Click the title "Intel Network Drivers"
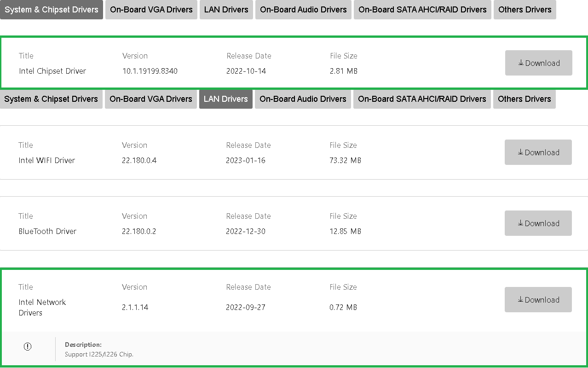This screenshot has height=368, width=588. coord(42,307)
